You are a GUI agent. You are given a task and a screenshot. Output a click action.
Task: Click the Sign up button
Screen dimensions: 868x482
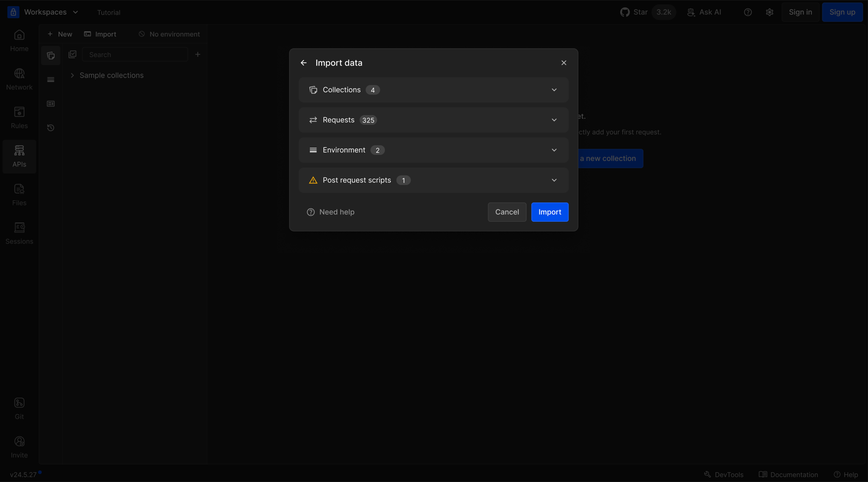pyautogui.click(x=842, y=12)
